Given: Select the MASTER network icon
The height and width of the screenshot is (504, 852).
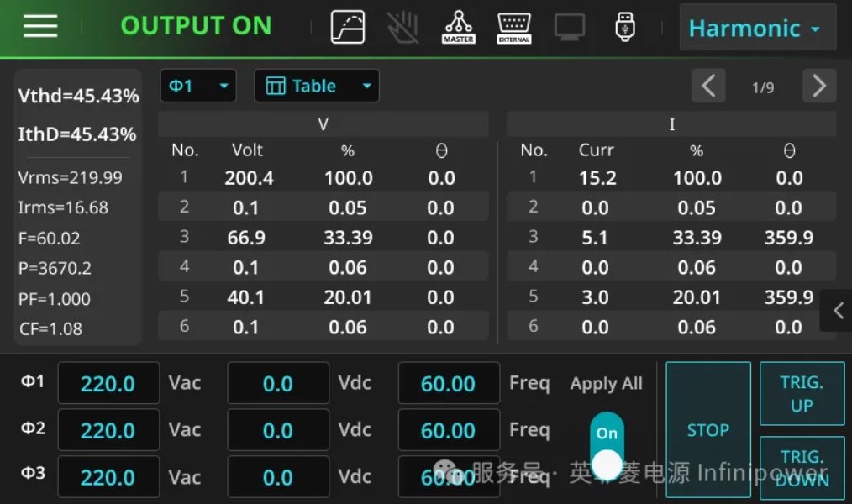Looking at the screenshot, I should [x=458, y=27].
